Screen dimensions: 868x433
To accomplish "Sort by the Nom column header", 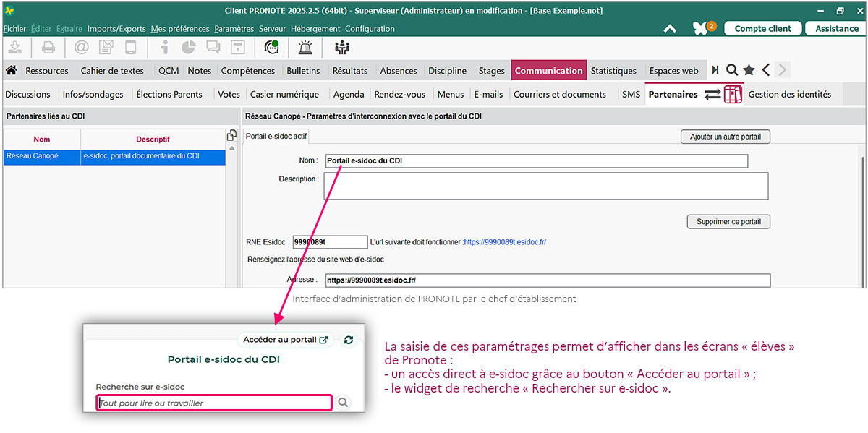I will pos(42,140).
